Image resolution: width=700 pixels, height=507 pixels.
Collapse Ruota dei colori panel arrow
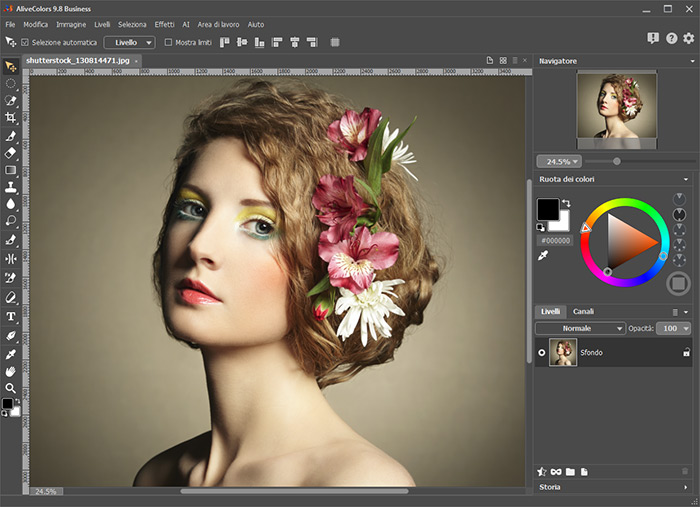pyautogui.click(x=686, y=179)
